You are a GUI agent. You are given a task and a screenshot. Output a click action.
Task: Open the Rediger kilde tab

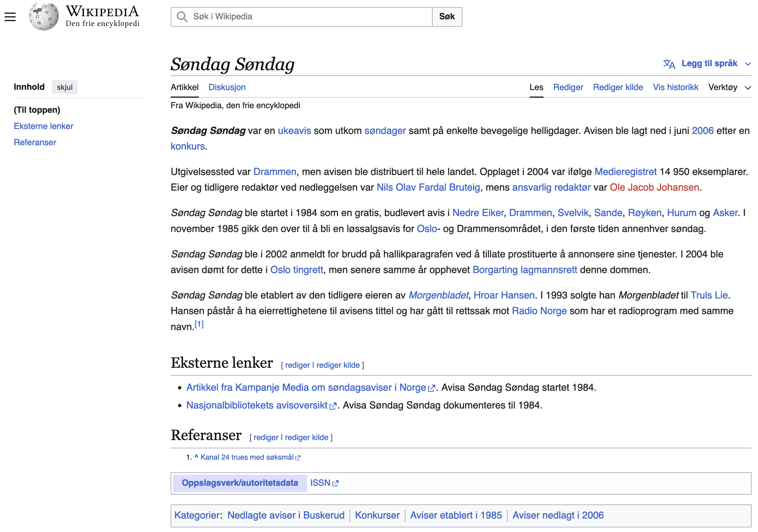[618, 87]
